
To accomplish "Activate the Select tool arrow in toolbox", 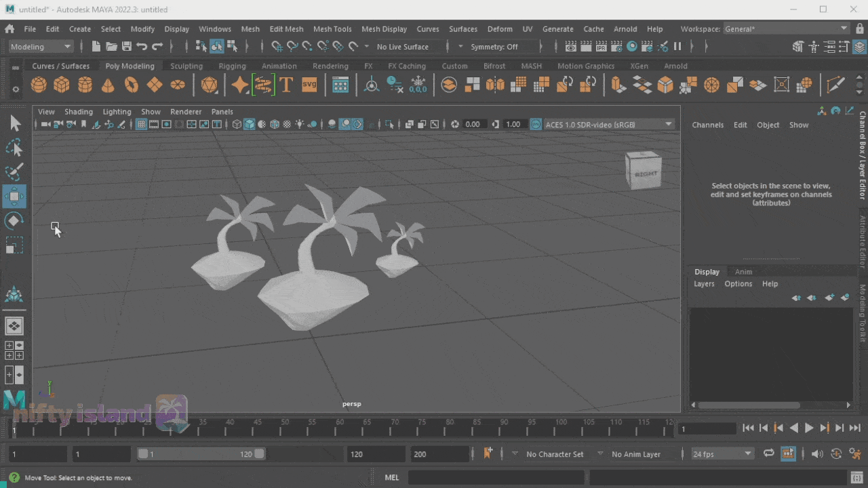I will (14, 123).
